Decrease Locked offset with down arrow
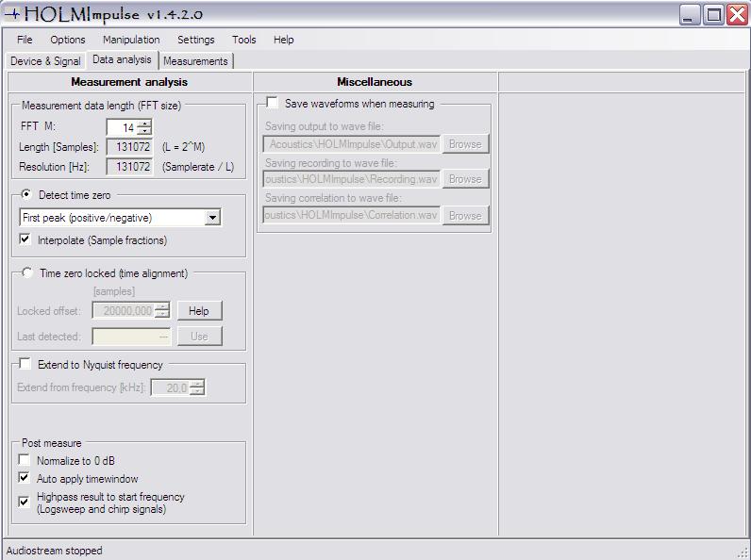This screenshot has height=560, width=751. [162, 315]
